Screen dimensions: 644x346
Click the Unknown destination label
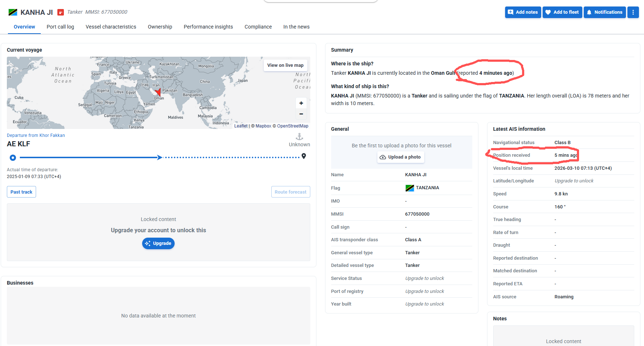(299, 144)
